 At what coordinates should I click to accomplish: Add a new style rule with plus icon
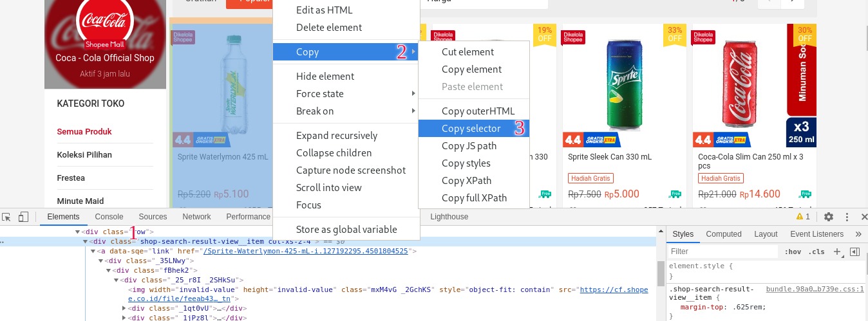pyautogui.click(x=838, y=252)
